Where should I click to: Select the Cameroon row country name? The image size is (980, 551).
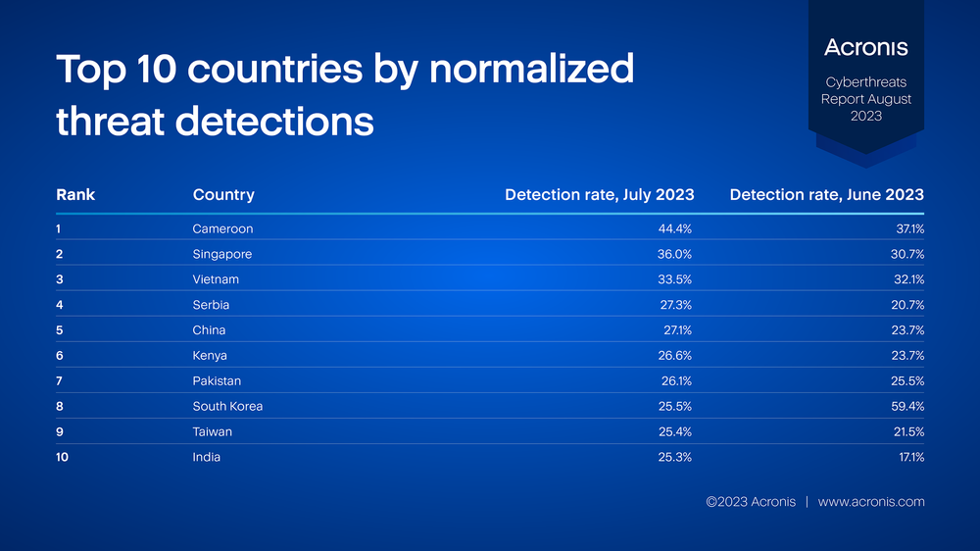click(x=222, y=228)
